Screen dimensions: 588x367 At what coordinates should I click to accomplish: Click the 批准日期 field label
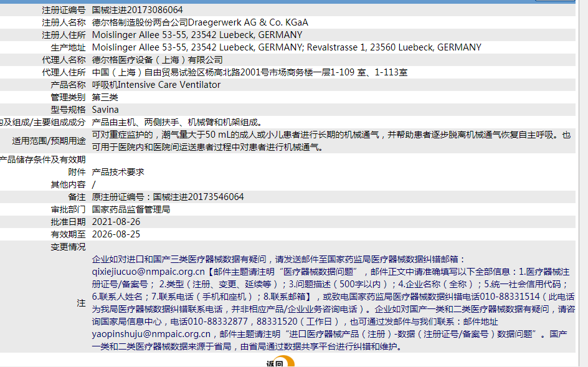tap(69, 222)
